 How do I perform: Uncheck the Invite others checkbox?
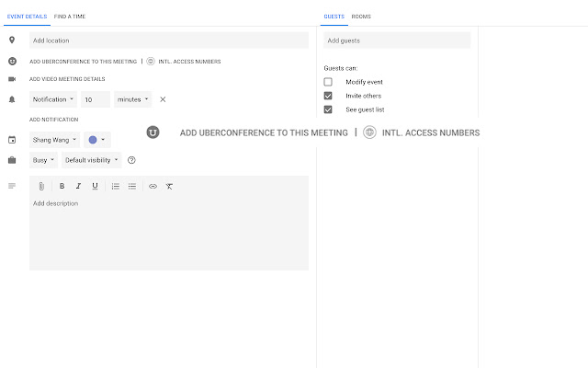coord(328,96)
